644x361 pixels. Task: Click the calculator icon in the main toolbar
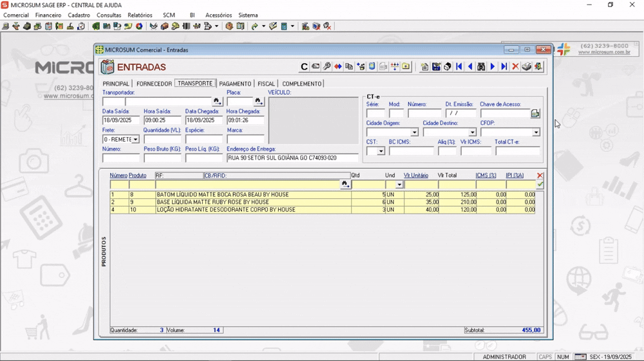284,26
